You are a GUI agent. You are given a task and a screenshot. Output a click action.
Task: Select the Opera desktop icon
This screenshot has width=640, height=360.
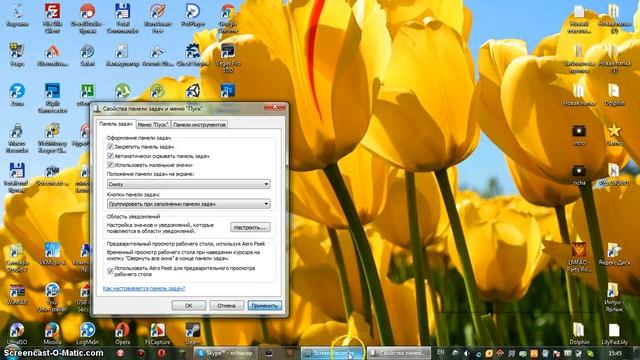(122, 333)
